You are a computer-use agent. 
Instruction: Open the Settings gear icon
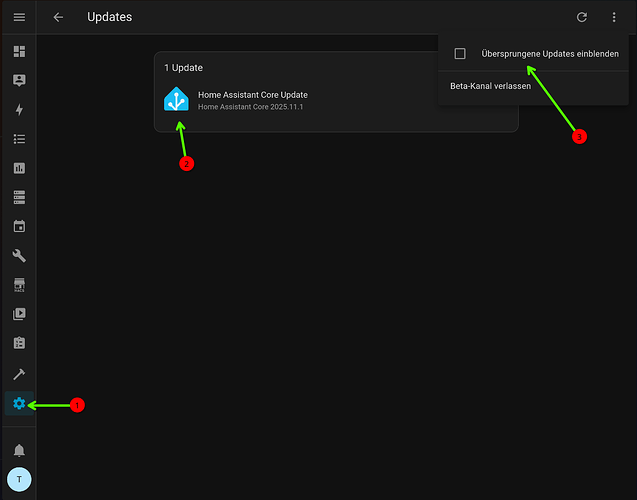click(x=19, y=403)
